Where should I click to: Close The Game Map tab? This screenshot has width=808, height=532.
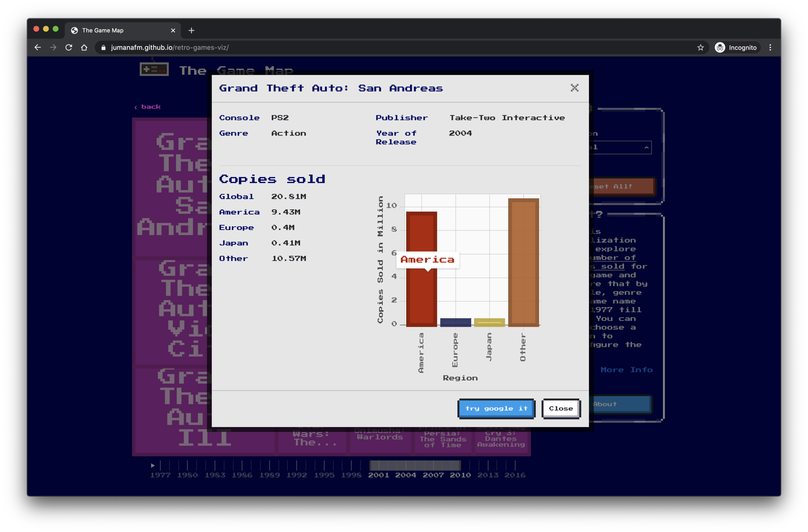pos(173,31)
